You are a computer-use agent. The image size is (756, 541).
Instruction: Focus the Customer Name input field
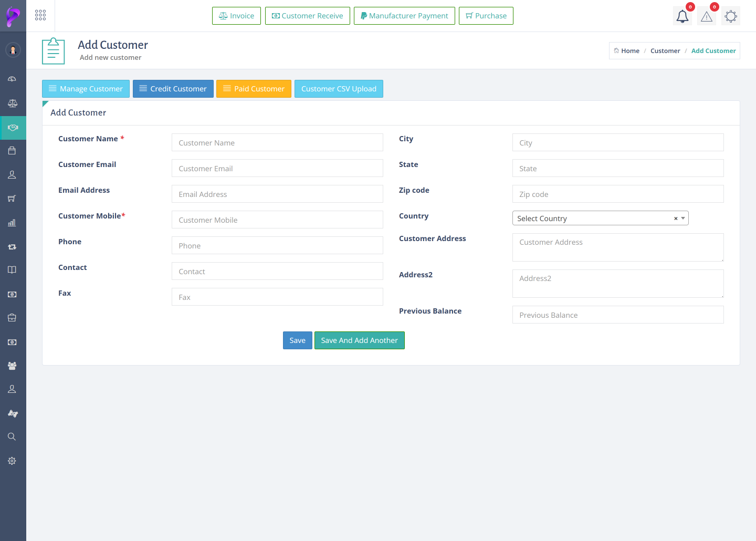pyautogui.click(x=277, y=143)
